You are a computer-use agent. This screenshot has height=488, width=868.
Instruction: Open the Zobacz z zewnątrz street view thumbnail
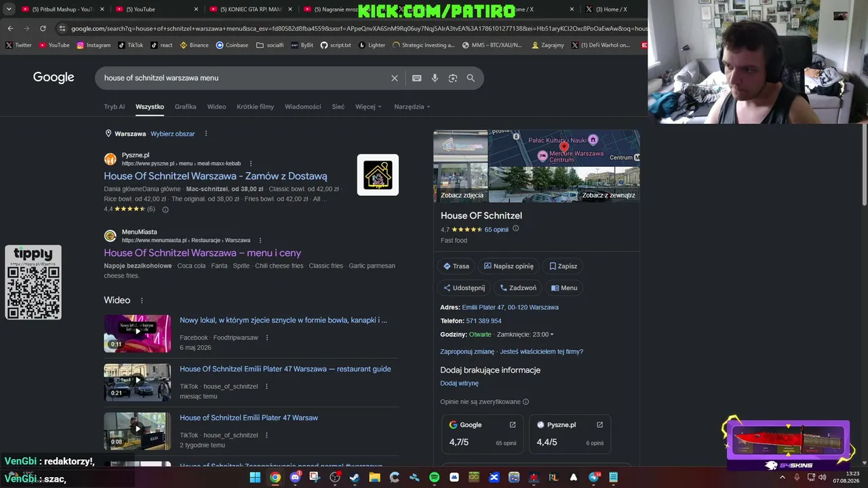click(x=564, y=184)
